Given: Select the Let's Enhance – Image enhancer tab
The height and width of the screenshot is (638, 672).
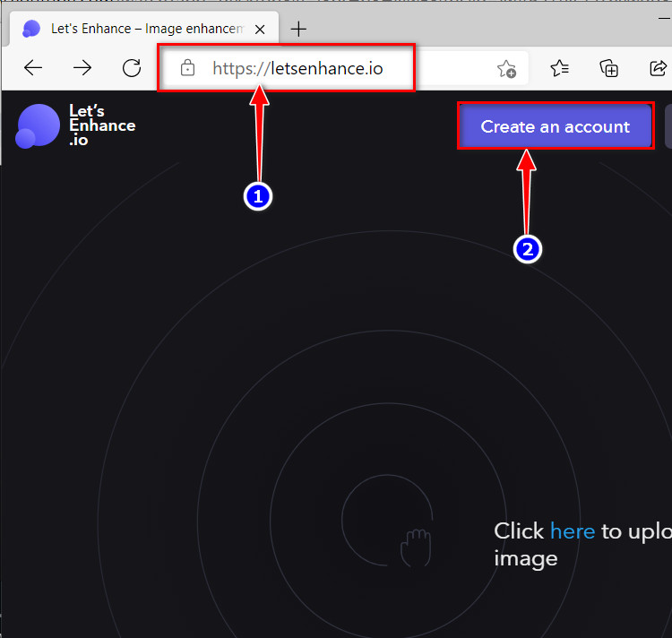Looking at the screenshot, I should 143,29.
